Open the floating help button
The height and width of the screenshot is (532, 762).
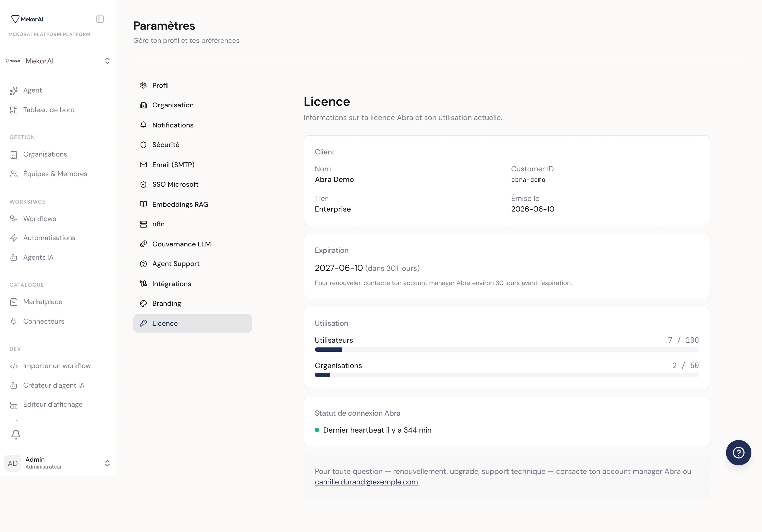tap(738, 453)
